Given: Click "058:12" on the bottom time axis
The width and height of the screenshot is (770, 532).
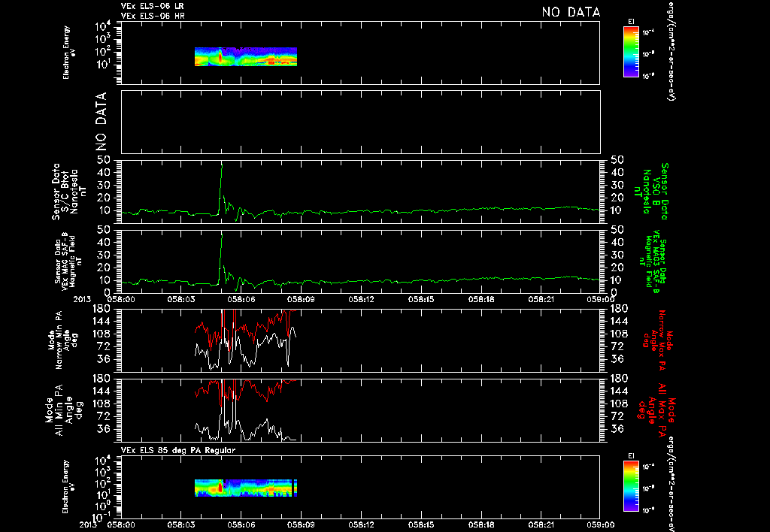Looking at the screenshot, I should (361, 524).
